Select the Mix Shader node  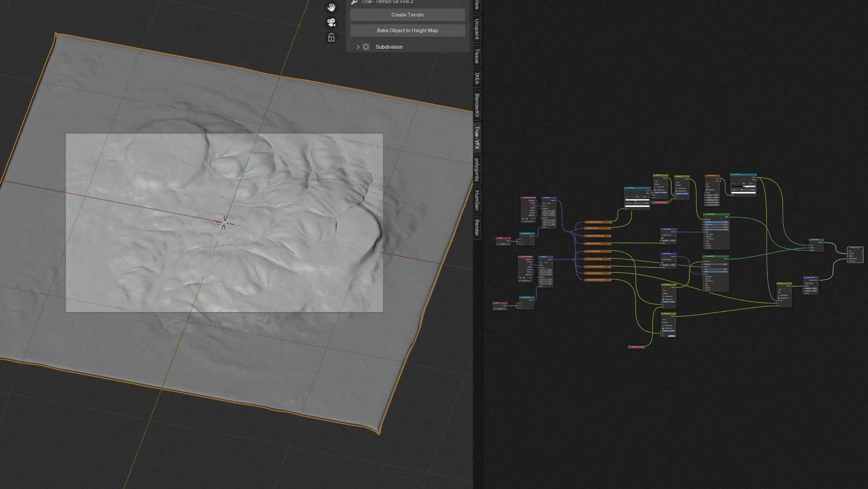(816, 240)
